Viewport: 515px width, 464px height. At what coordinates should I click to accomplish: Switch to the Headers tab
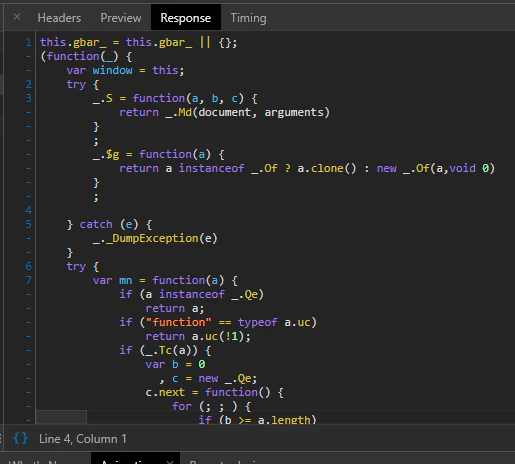click(59, 18)
